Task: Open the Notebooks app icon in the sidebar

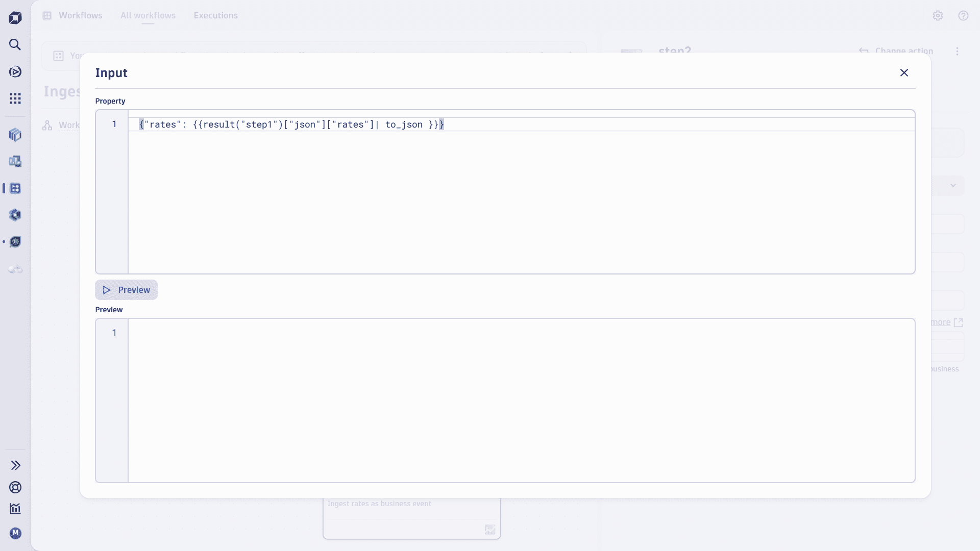Action: click(x=15, y=135)
